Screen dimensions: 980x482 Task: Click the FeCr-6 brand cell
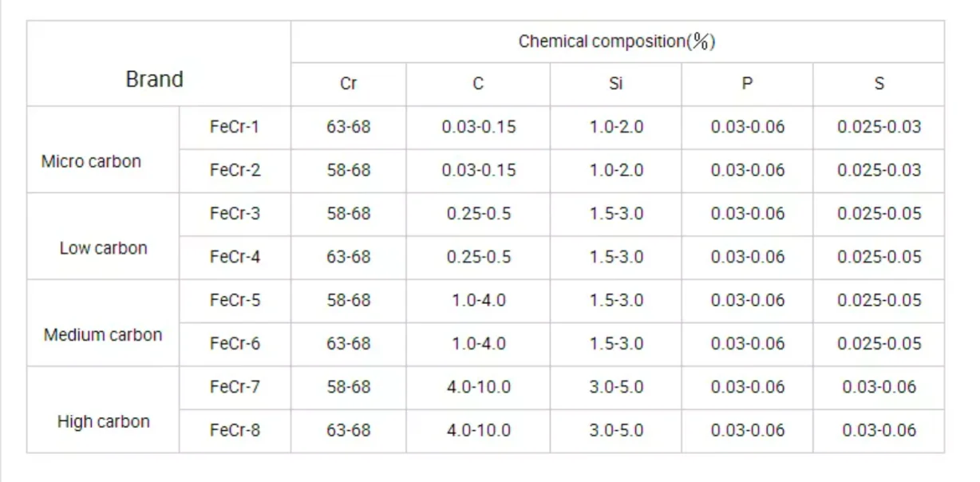coord(235,345)
